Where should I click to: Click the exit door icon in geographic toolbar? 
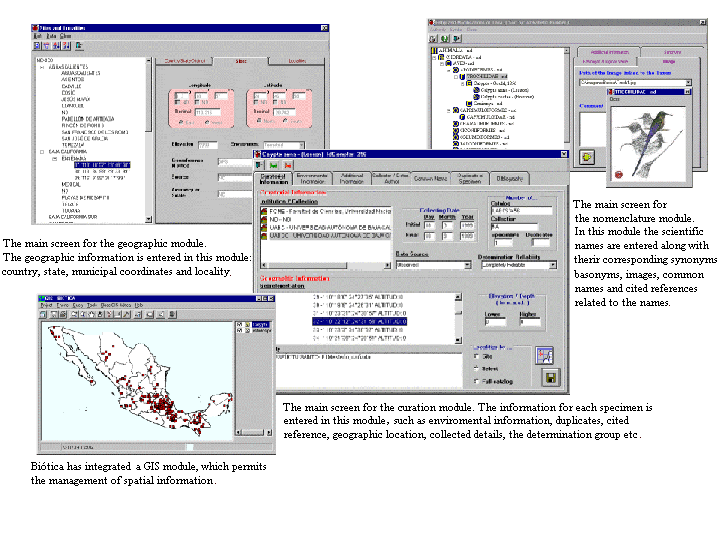pyautogui.click(x=79, y=45)
